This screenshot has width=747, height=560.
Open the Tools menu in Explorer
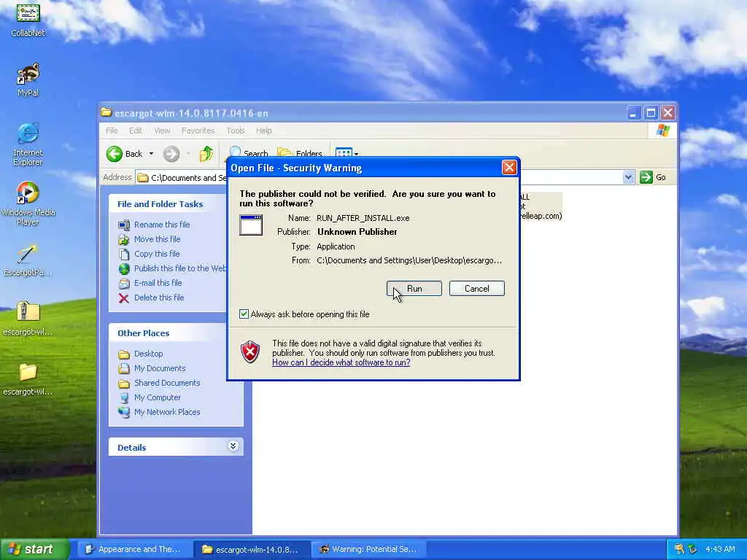pyautogui.click(x=236, y=131)
